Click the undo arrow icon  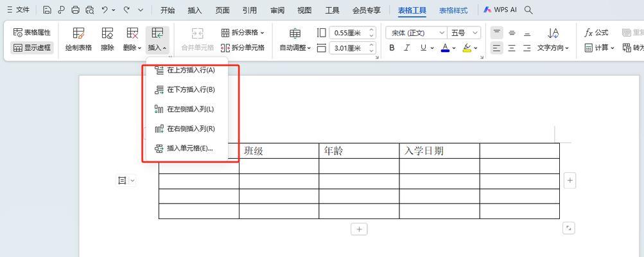click(x=105, y=10)
